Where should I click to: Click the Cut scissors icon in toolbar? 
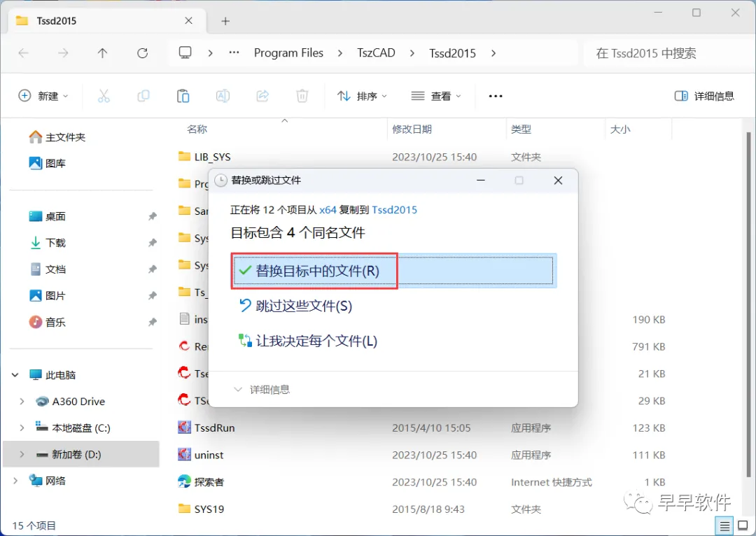(104, 96)
